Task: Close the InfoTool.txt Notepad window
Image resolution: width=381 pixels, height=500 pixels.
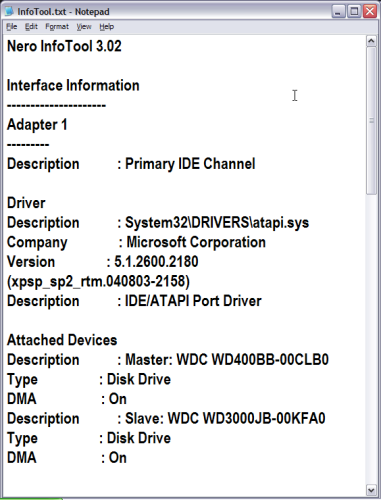Action: coord(370,12)
